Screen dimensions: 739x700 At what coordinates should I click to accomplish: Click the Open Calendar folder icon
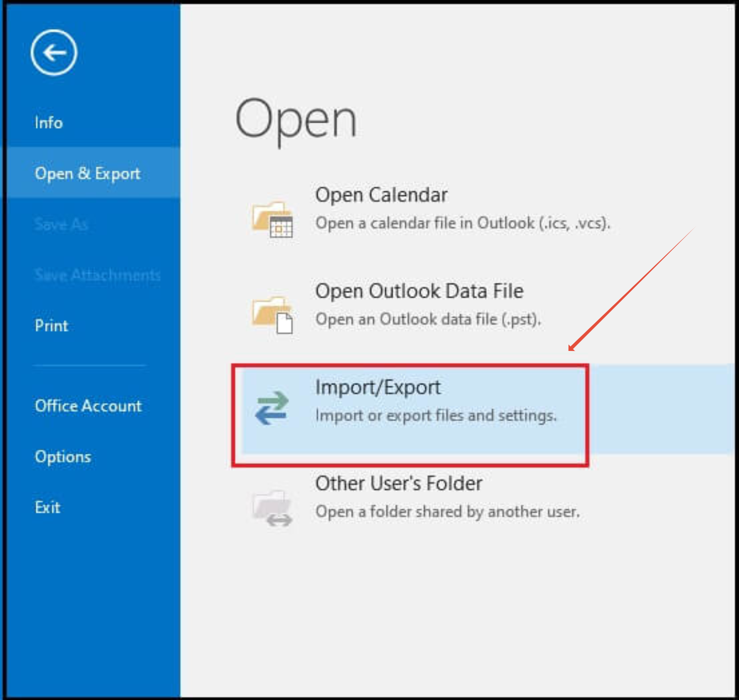pos(272,219)
